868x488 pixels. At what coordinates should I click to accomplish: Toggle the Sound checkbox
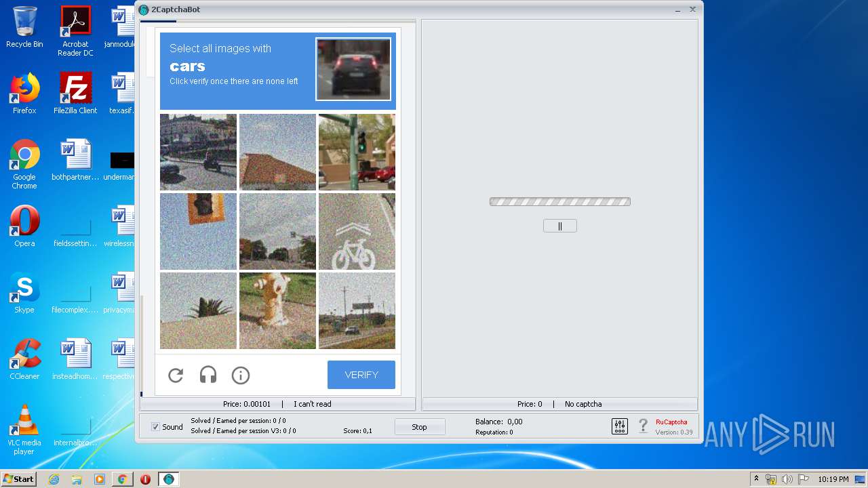click(x=155, y=427)
